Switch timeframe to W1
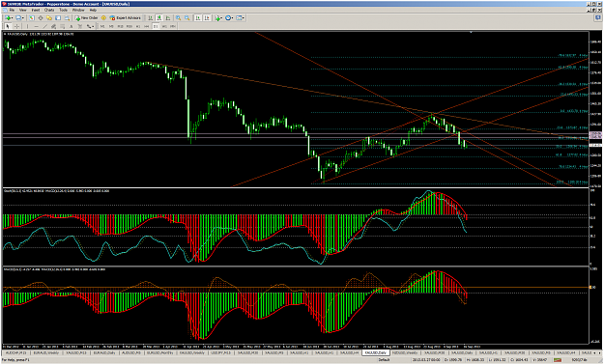This screenshot has width=604, height=364. click(x=164, y=26)
